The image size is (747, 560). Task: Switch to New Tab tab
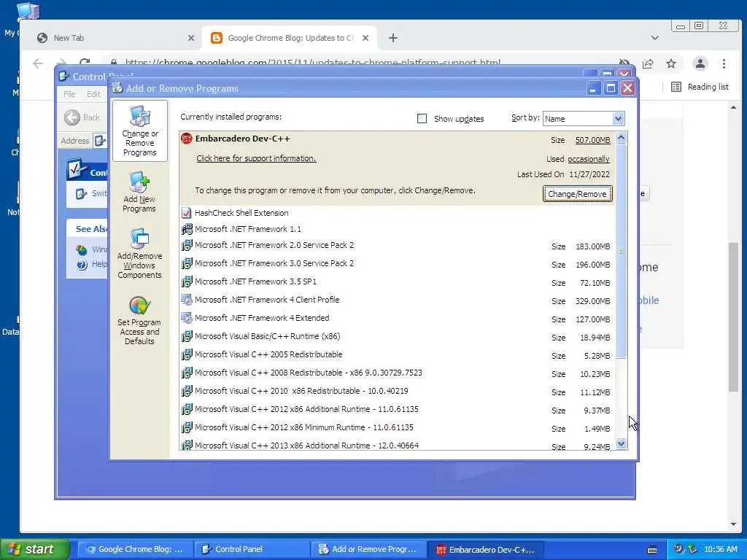pos(115,38)
